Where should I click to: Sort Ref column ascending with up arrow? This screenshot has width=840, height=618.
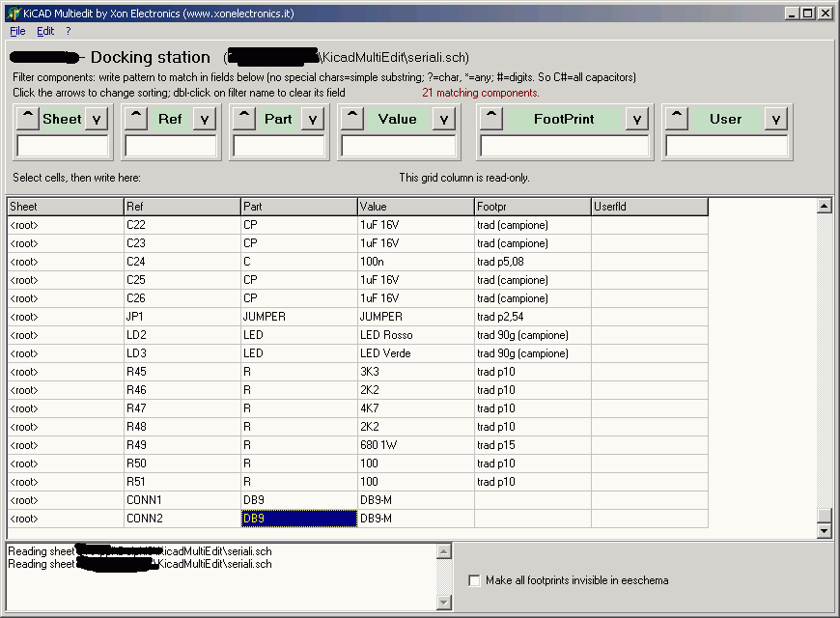136,119
